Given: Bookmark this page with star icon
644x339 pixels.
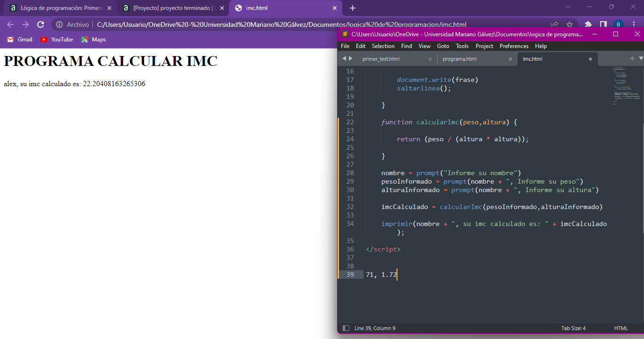Looking at the screenshot, I should [x=570, y=24].
